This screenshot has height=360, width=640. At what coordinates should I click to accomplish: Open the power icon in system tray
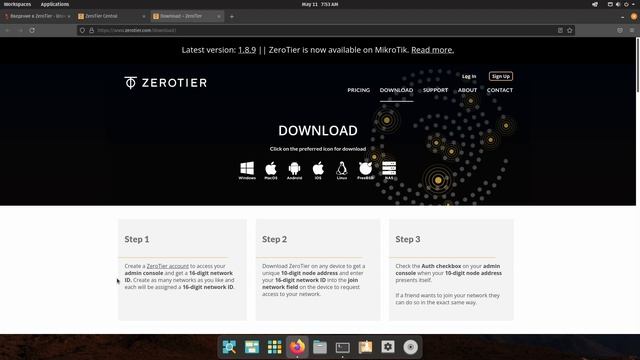[x=626, y=4]
